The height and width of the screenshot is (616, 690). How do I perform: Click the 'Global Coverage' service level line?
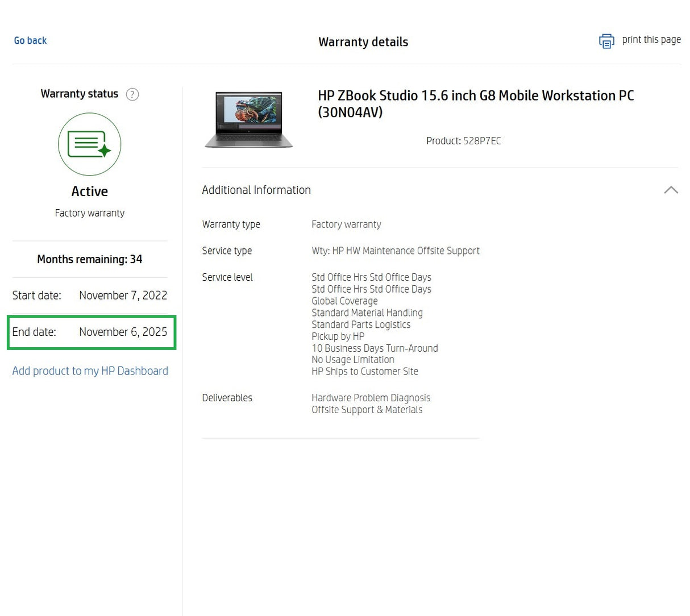click(344, 301)
